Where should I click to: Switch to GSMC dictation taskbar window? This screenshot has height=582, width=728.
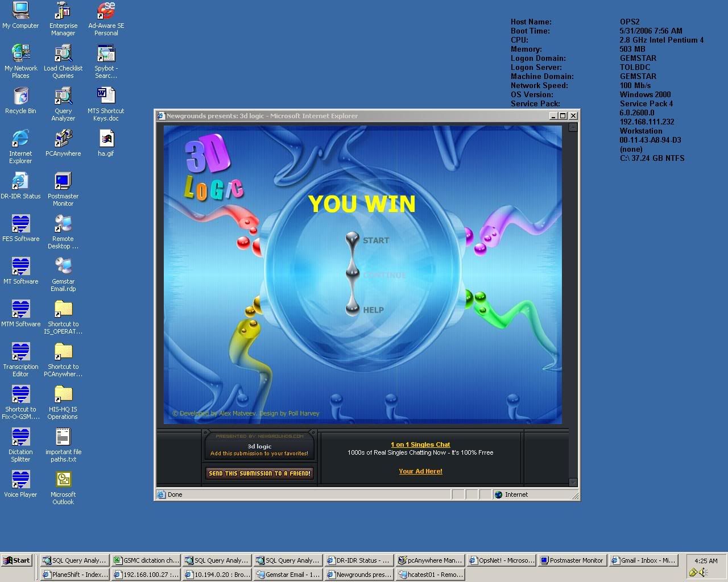coord(146,560)
